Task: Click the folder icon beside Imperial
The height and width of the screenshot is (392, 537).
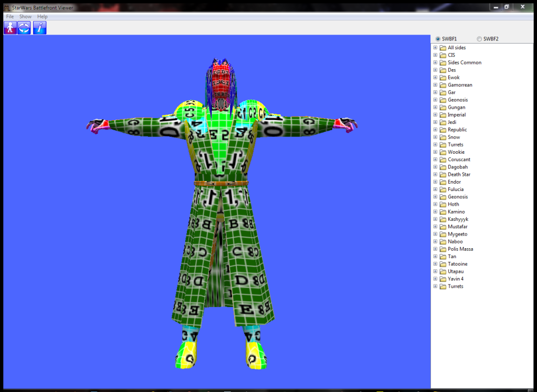Action: coord(443,115)
